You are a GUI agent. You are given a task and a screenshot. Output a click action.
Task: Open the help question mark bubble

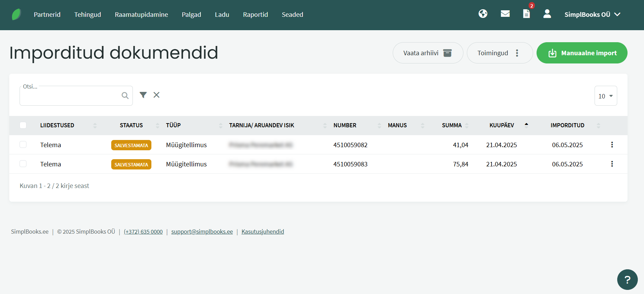click(628, 280)
